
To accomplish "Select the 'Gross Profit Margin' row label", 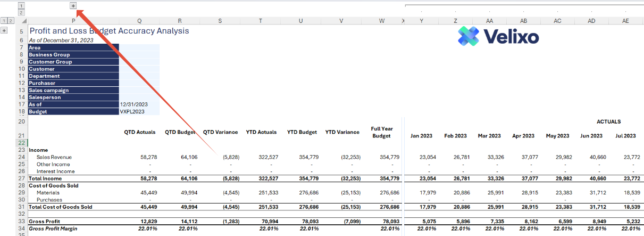I will [53, 229].
